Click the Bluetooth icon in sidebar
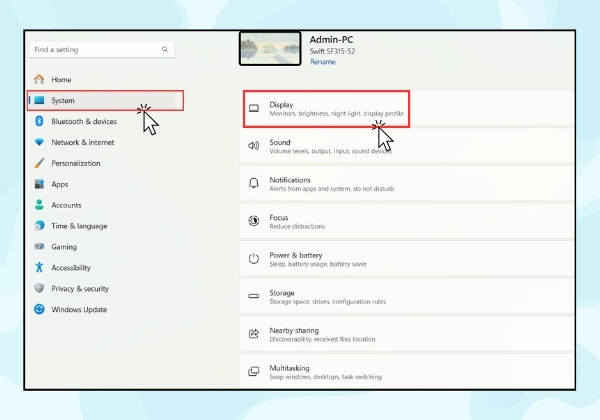This screenshot has width=600, height=420. (39, 121)
